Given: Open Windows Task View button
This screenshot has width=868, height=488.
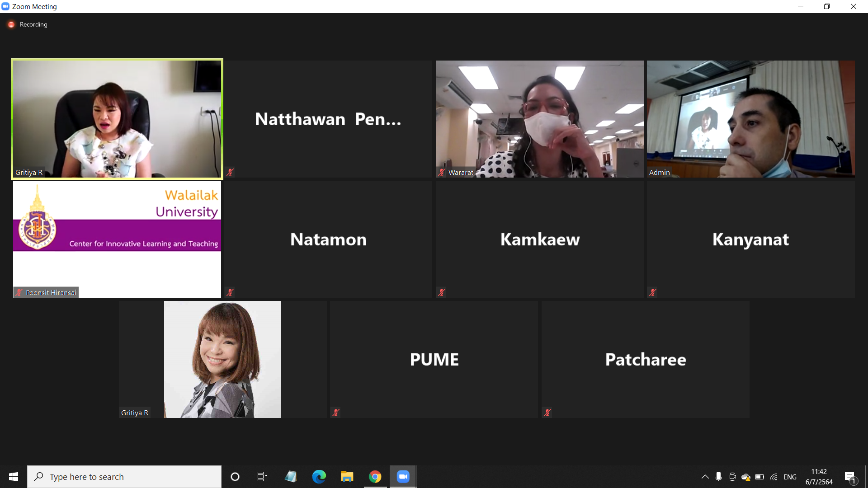Looking at the screenshot, I should coord(262,477).
